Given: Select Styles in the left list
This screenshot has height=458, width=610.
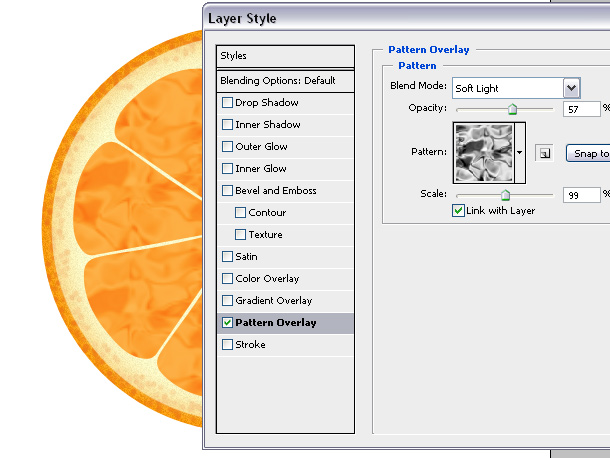Looking at the screenshot, I should pos(285,56).
